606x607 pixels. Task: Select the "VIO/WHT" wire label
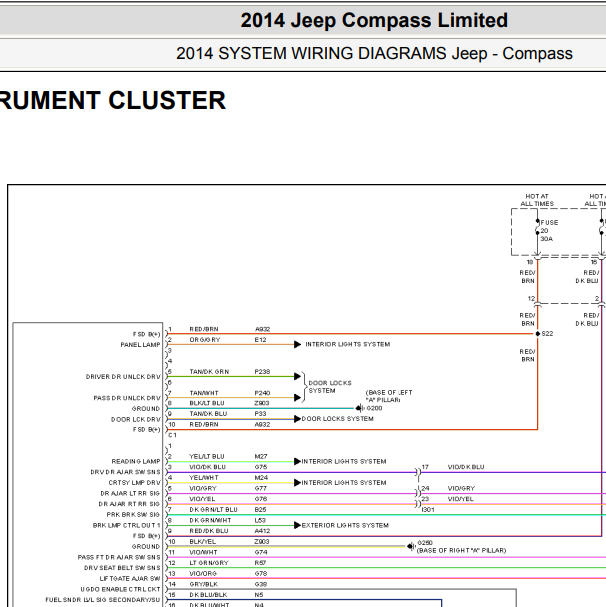click(203, 552)
